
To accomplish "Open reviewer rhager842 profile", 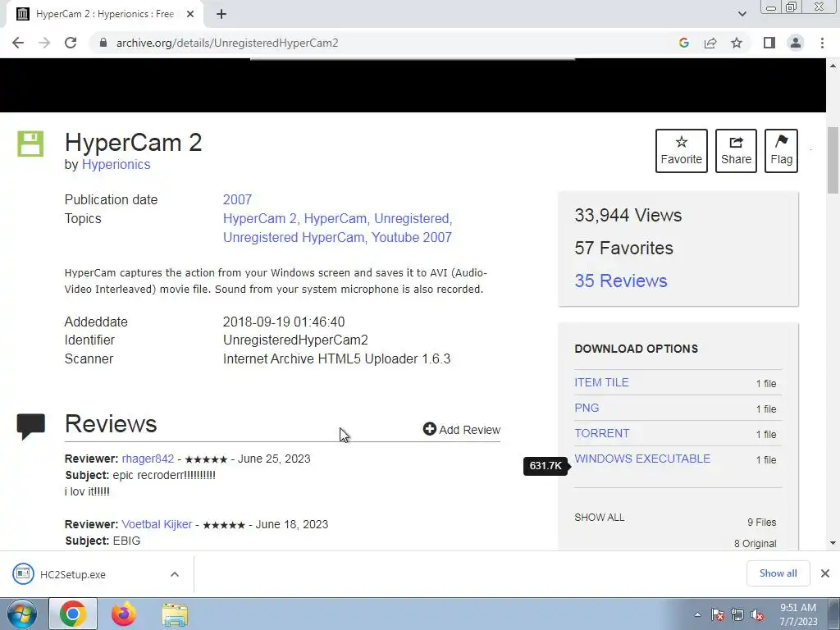I will tap(148, 459).
